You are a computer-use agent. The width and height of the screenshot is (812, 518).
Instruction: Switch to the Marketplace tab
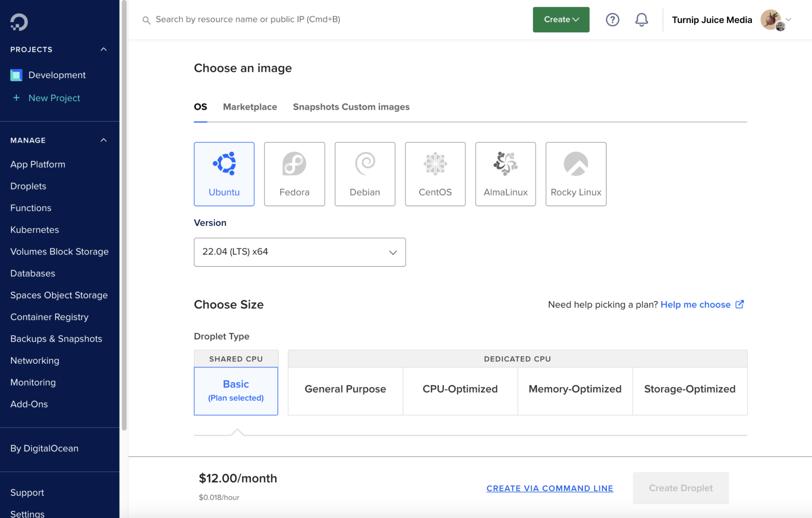pyautogui.click(x=250, y=107)
